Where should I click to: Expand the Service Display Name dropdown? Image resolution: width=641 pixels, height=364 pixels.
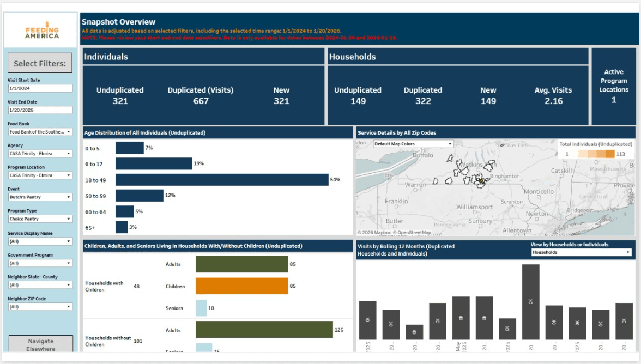pos(40,241)
